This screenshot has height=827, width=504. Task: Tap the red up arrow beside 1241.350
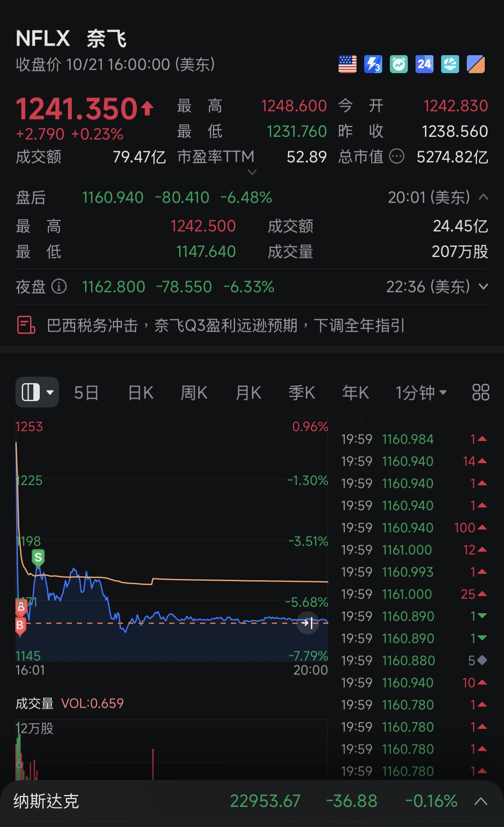pyautogui.click(x=147, y=108)
